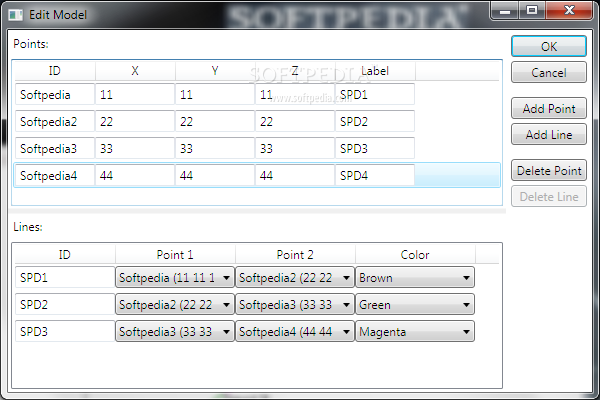
Task: Open Point 2 dropdown for line SPD1
Action: pyautogui.click(x=295, y=278)
